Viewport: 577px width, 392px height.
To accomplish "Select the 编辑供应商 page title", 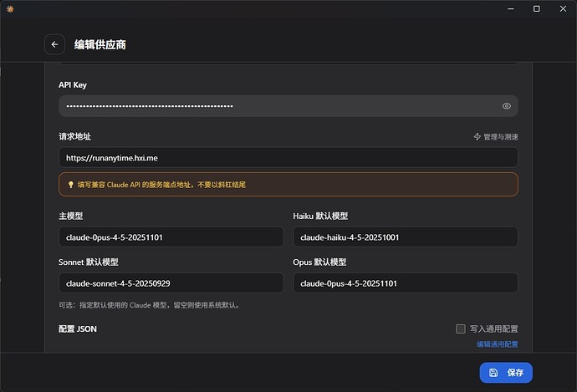I will 100,44.
